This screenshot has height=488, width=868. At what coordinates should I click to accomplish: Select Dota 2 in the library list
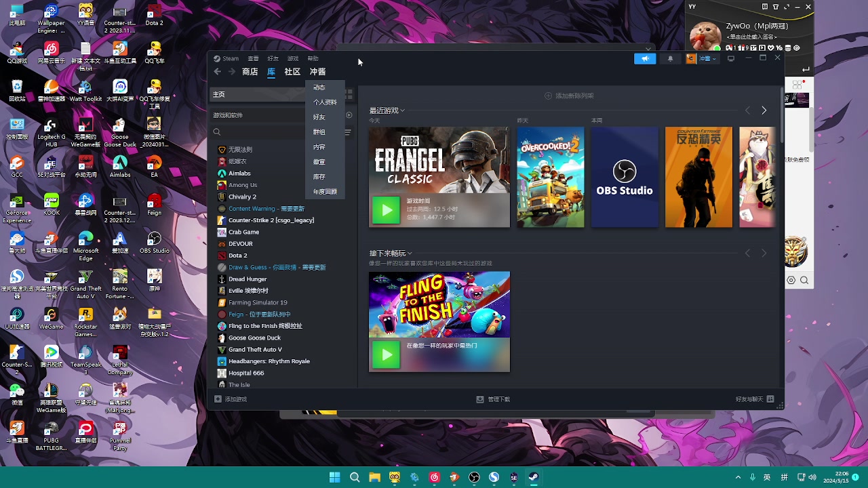[x=237, y=256]
